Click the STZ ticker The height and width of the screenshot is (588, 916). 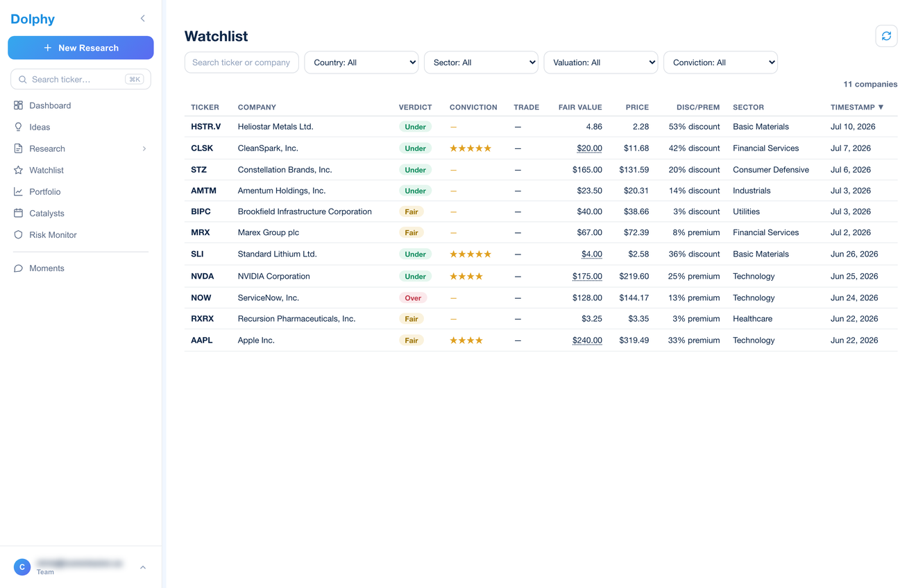tap(198, 170)
